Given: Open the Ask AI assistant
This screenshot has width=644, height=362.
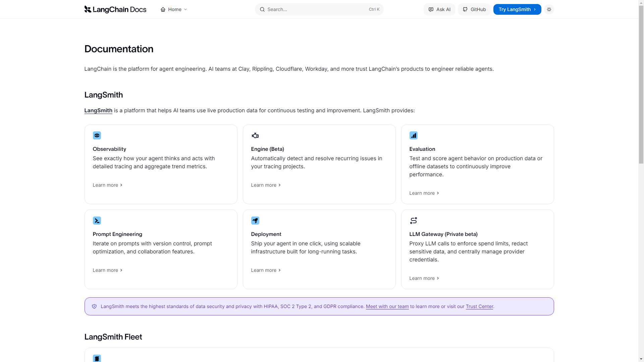Looking at the screenshot, I should 439,9.
